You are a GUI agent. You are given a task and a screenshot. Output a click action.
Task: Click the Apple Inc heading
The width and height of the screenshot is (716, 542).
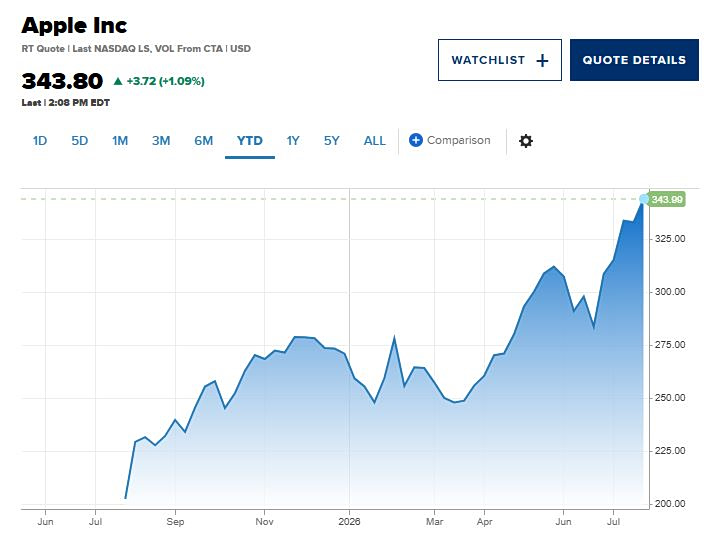(74, 26)
